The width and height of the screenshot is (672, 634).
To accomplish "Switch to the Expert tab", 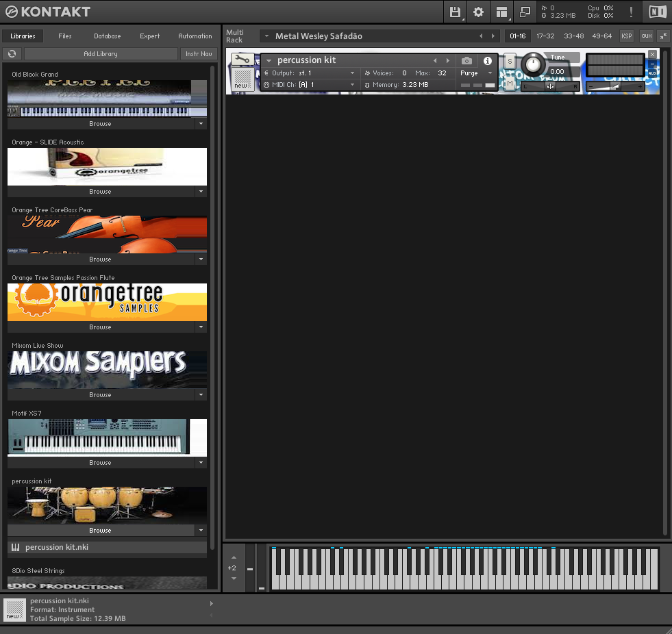I will (x=149, y=36).
